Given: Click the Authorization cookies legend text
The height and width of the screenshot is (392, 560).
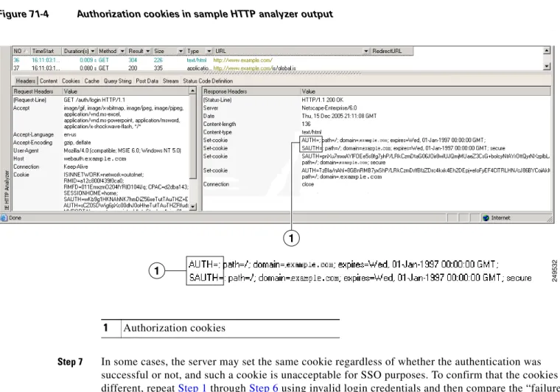Looking at the screenshot, I should coord(175,328).
